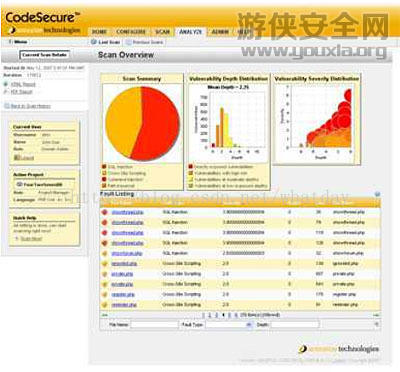Open the CONFIGURE tab
Viewport: 400px width, 372px height.
[131, 32]
